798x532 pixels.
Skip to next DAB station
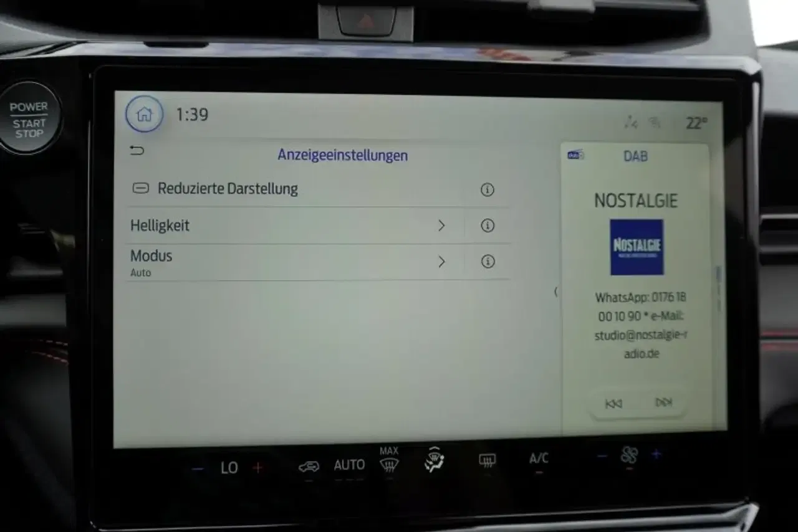(x=663, y=403)
